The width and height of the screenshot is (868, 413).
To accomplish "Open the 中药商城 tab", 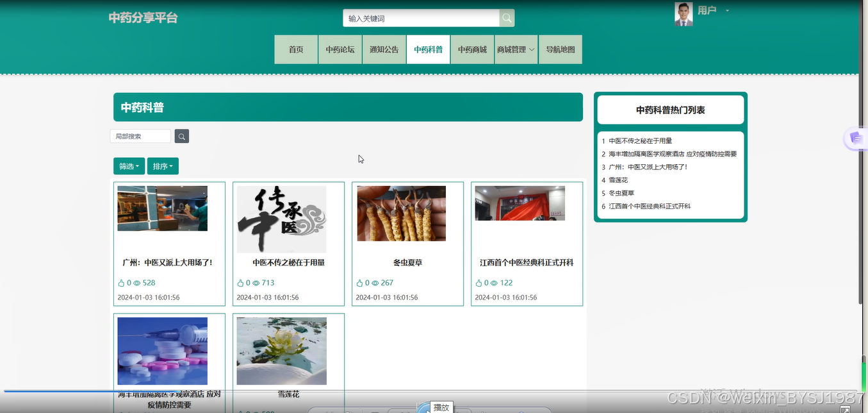I will coord(472,49).
